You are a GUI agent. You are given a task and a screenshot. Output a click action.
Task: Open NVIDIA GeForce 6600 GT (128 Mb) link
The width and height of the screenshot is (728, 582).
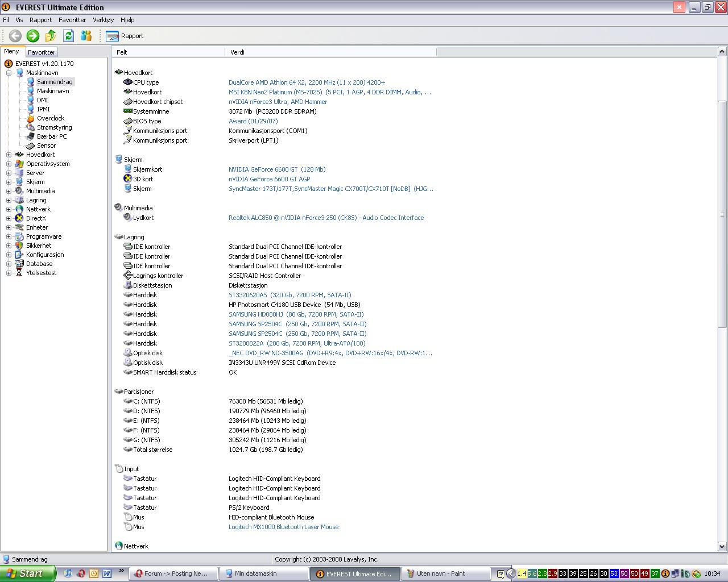(277, 169)
